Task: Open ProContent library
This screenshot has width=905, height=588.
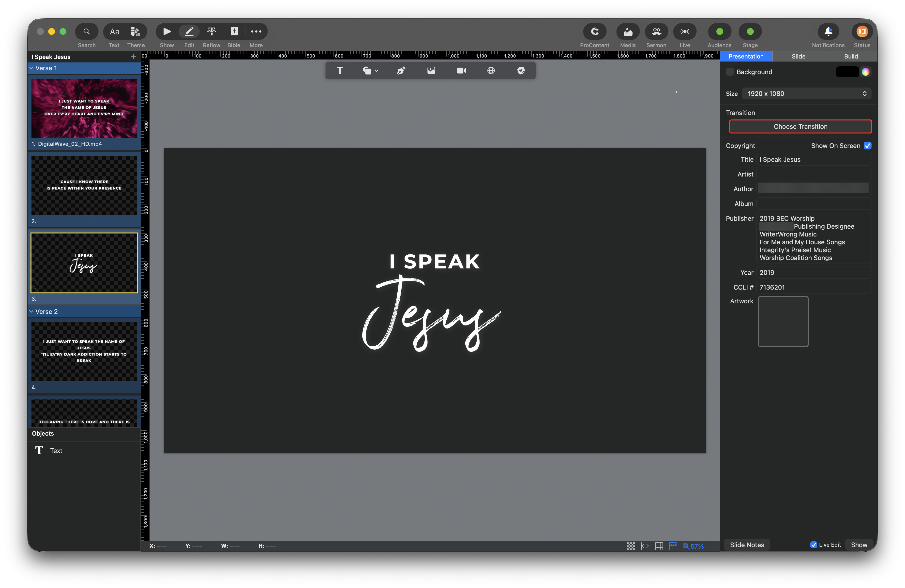Action: pos(594,31)
